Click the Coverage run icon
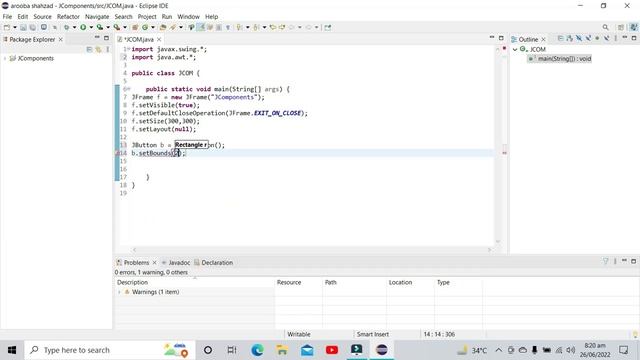640x360 pixels. click(100, 27)
